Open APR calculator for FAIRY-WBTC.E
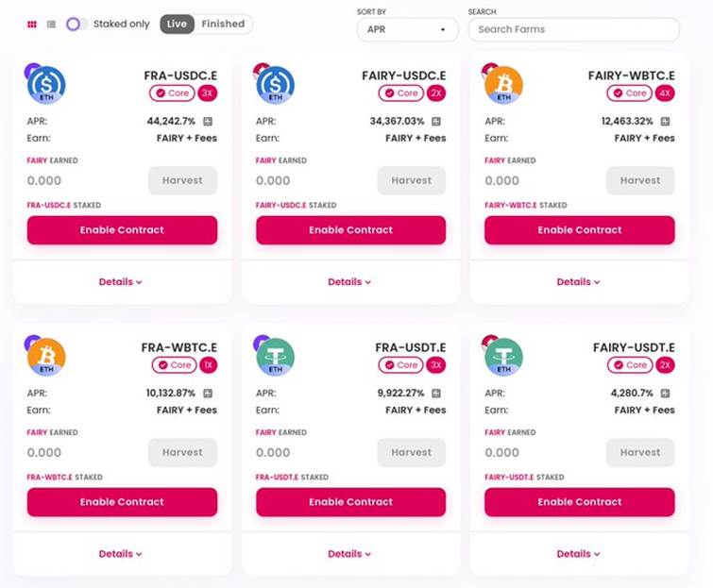Screen dimensions: 713x588 click(x=665, y=122)
